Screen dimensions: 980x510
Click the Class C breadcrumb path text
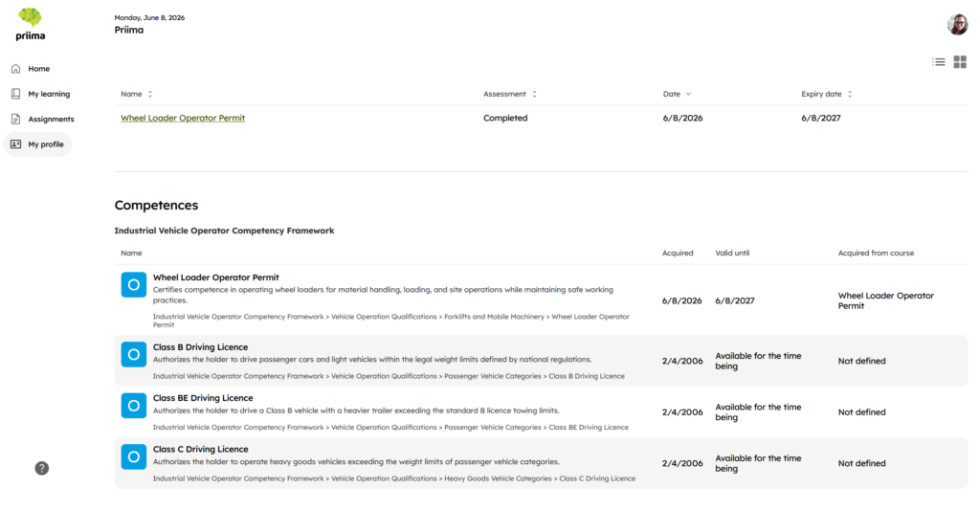pyautogui.click(x=394, y=478)
